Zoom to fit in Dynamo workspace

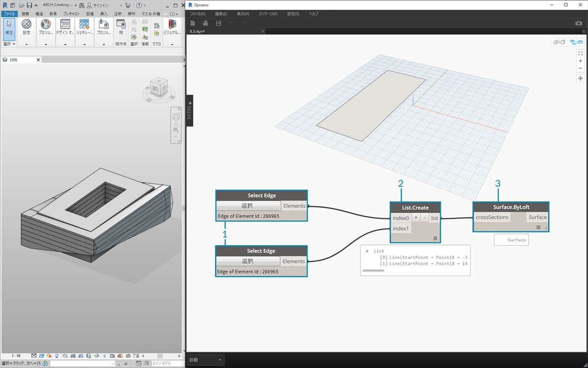click(581, 53)
